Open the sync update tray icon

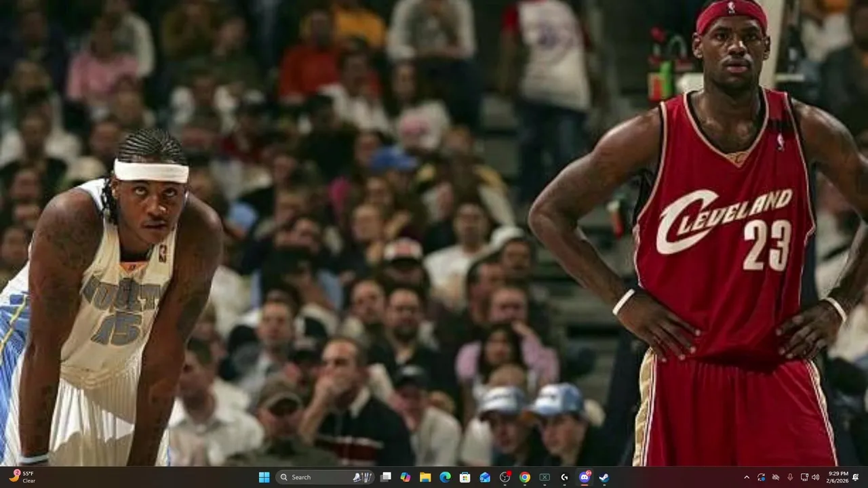762,477
